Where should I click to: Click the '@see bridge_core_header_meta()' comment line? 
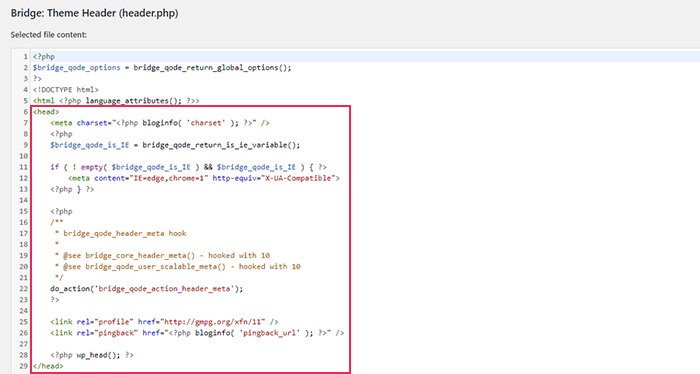(x=162, y=255)
